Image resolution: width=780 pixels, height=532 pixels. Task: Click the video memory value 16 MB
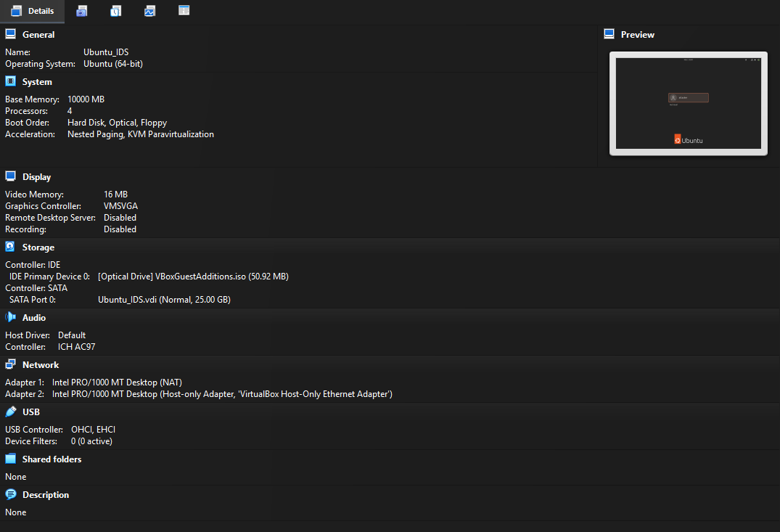pos(115,194)
